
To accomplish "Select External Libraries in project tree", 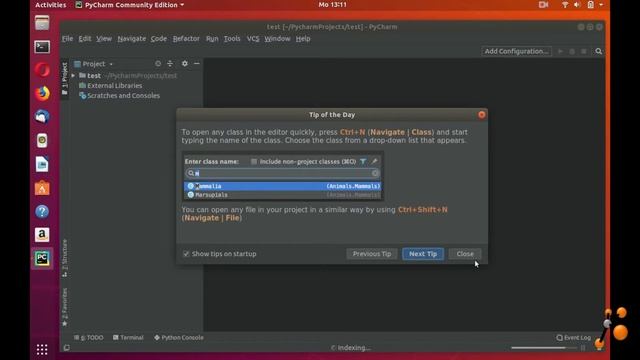I will click(x=111, y=86).
